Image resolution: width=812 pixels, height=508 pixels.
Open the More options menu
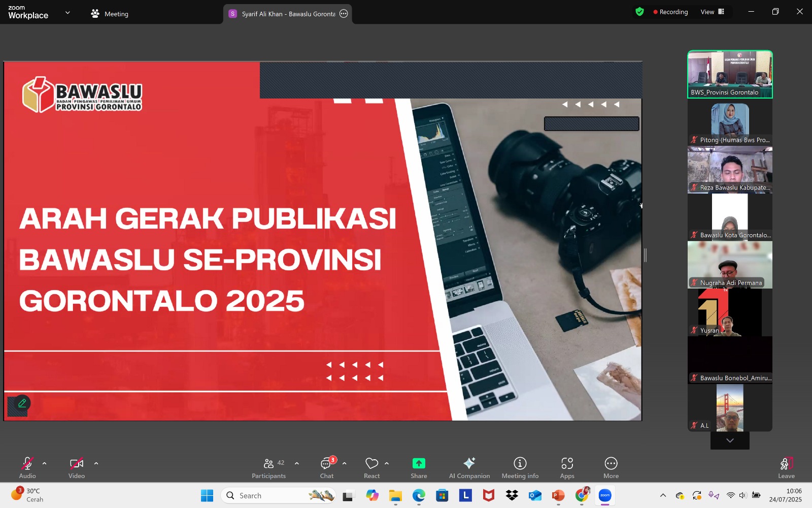point(611,467)
